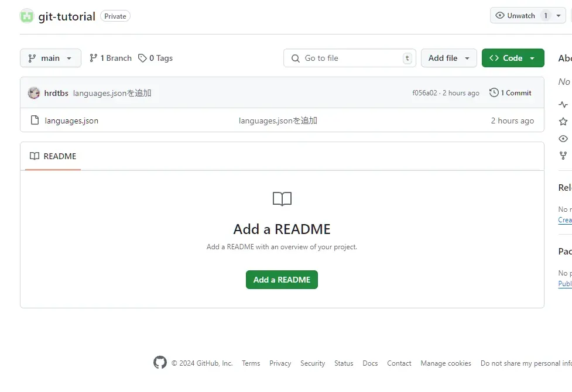This screenshot has width=572, height=392.
Task: Open the Privacy footer link
Action: [280, 363]
